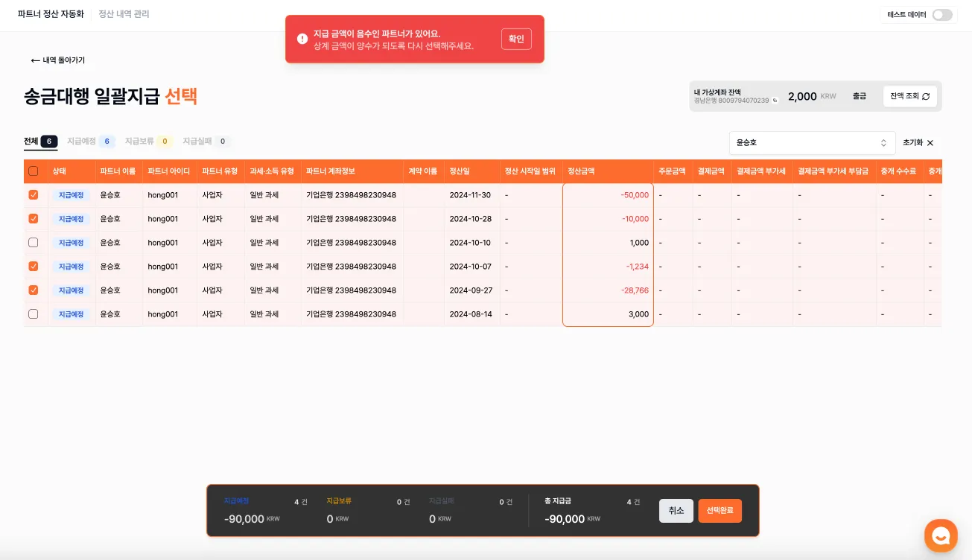Enable the 테스트 데이터 switch
The width and height of the screenshot is (972, 560).
[941, 14]
